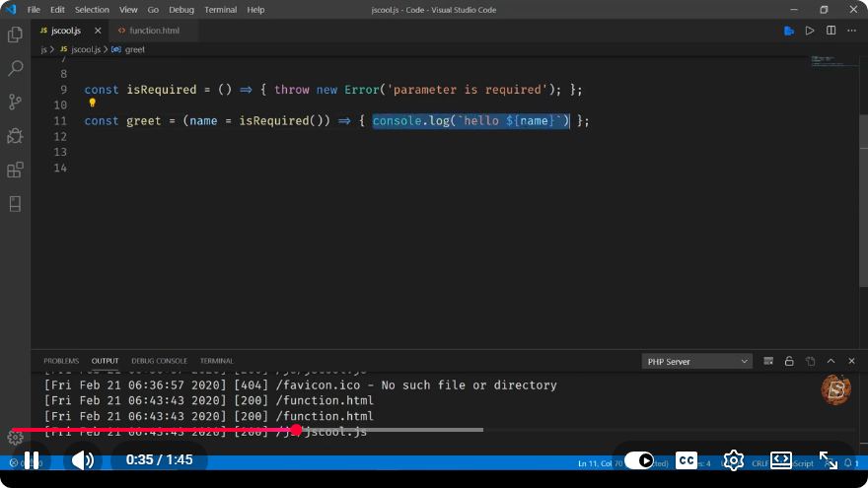The width and height of the screenshot is (868, 488).
Task: Open the output log file icon
Action: click(x=811, y=361)
